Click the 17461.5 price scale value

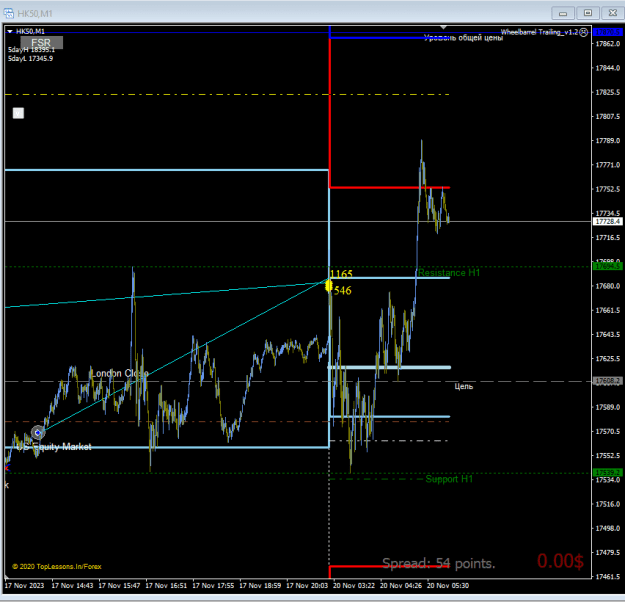click(608, 576)
